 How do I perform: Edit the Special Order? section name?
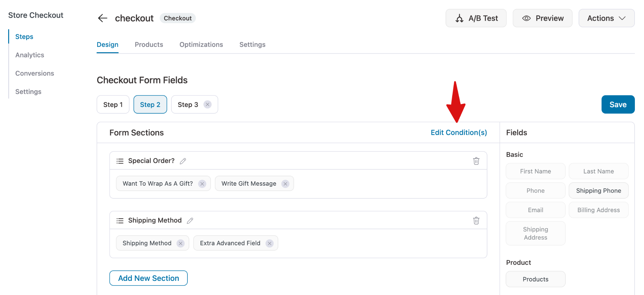pyautogui.click(x=183, y=161)
